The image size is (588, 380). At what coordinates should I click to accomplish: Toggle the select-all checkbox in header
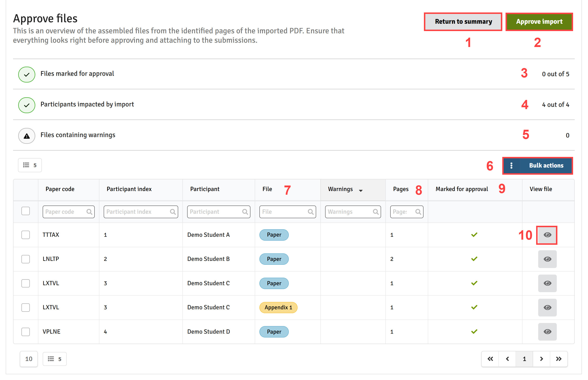pos(26,211)
